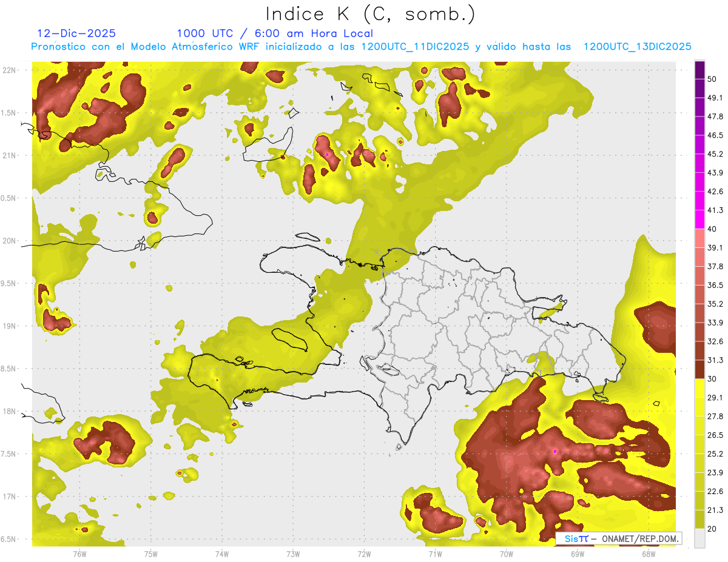Viewport: 728px width, 562px height.
Task: Click the '22N' latitude label
Action: 9,70
